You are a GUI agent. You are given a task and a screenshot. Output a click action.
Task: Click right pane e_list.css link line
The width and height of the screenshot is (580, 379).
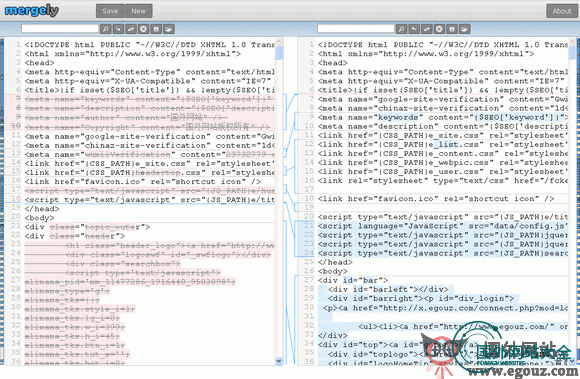(x=443, y=145)
